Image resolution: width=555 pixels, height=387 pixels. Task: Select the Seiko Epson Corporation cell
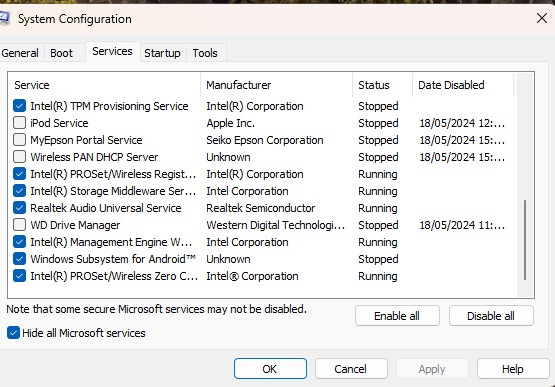(x=265, y=140)
